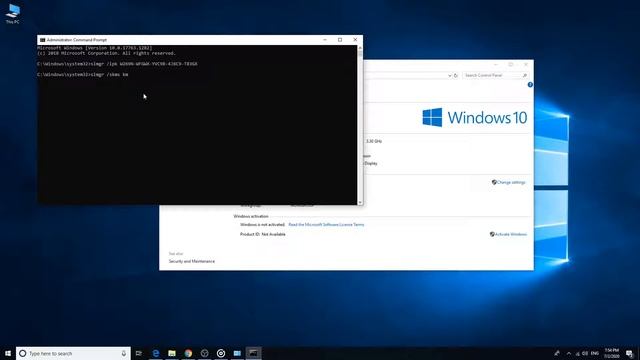Close the System Control Panel window

coord(526,64)
